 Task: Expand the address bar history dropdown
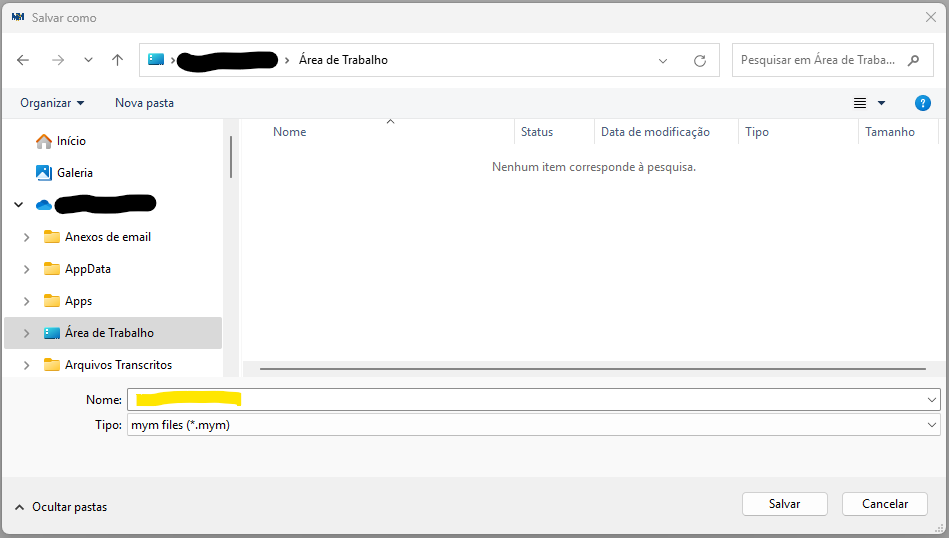click(x=663, y=60)
